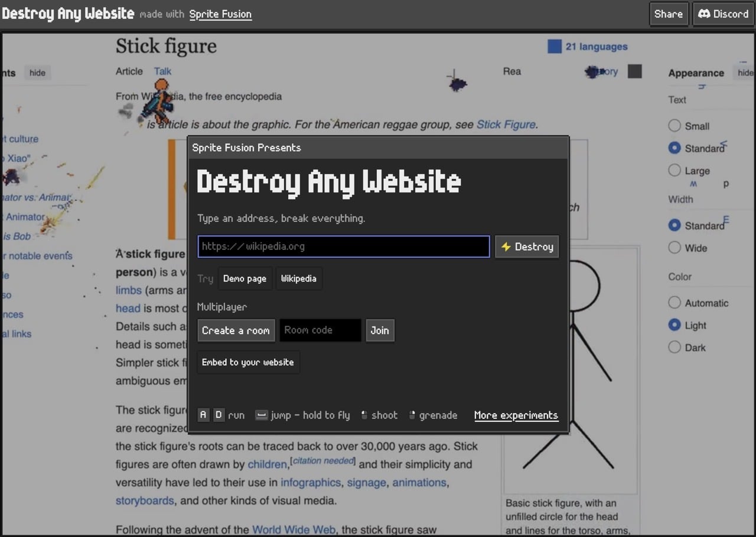Screen dimensions: 756x537
Task: Select Light color radio button
Action: [x=674, y=325]
